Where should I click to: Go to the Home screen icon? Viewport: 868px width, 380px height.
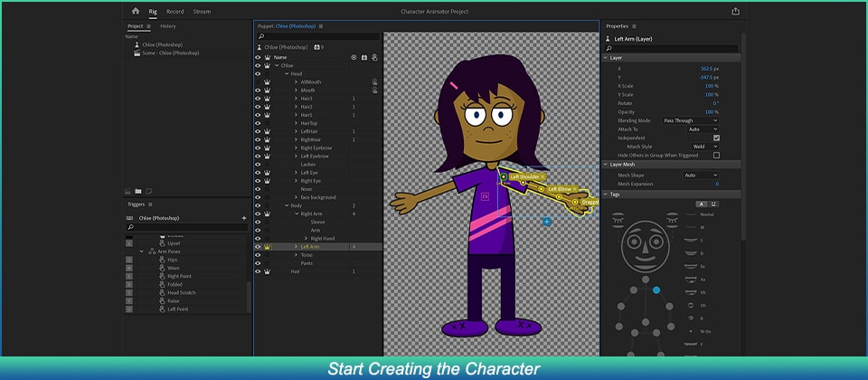(x=136, y=11)
